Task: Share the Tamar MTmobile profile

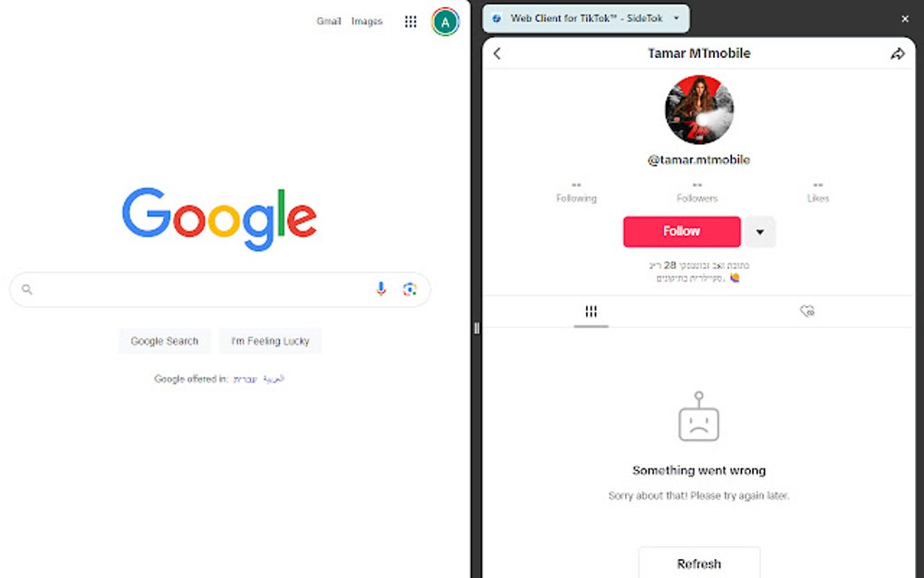Action: click(897, 53)
